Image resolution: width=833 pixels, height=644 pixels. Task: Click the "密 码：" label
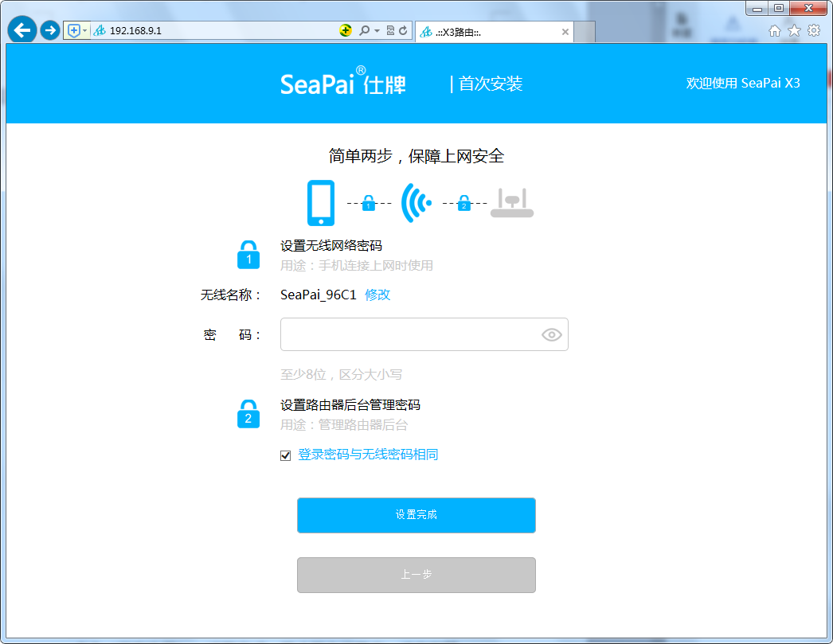tap(233, 335)
